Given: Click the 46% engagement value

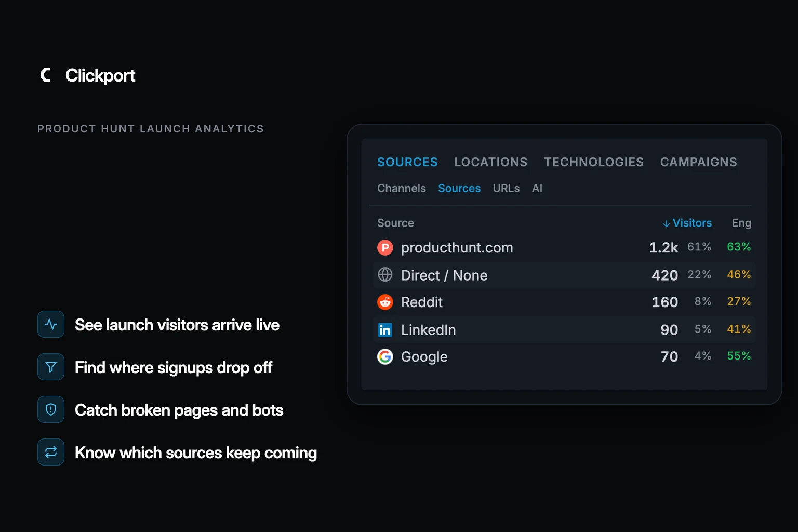Looking at the screenshot, I should coord(739,274).
